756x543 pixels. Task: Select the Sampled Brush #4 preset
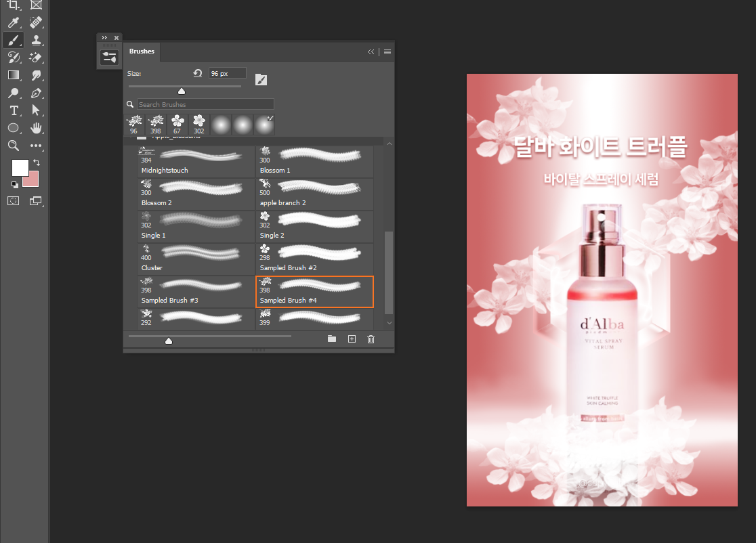(x=314, y=292)
